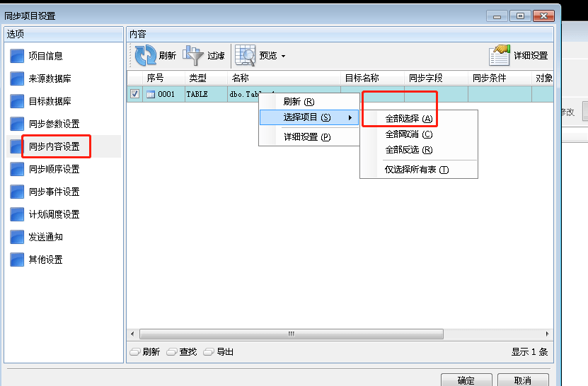Select 仅选择所有表 (T) menu entry

[417, 170]
